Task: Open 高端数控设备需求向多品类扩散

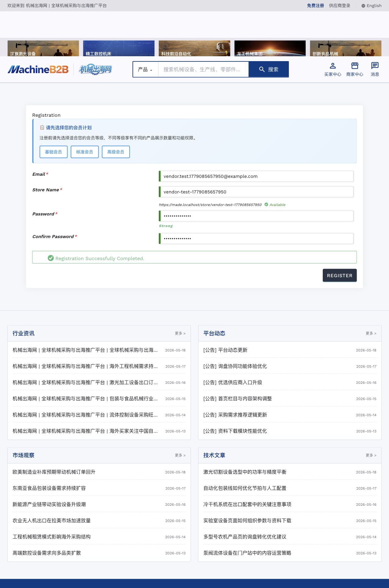Action: 47,553
